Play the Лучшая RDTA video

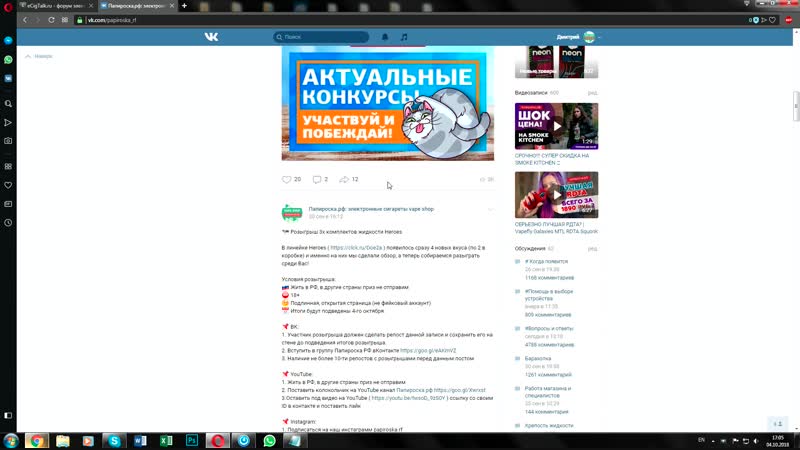pyautogui.click(x=557, y=195)
